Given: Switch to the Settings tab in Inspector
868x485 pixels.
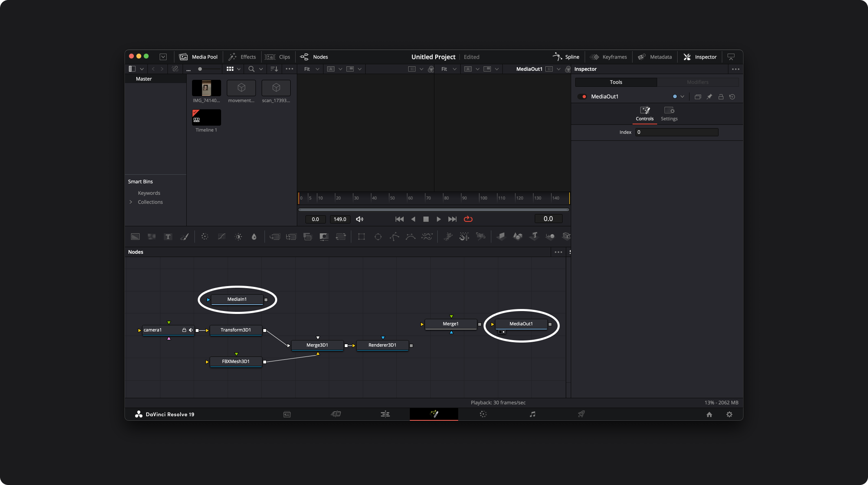Looking at the screenshot, I should tap(669, 113).
